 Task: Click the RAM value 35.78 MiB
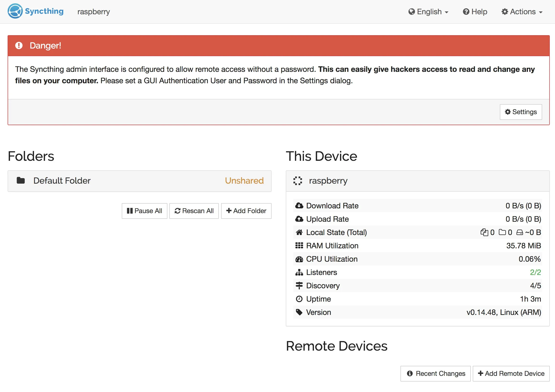coord(524,246)
